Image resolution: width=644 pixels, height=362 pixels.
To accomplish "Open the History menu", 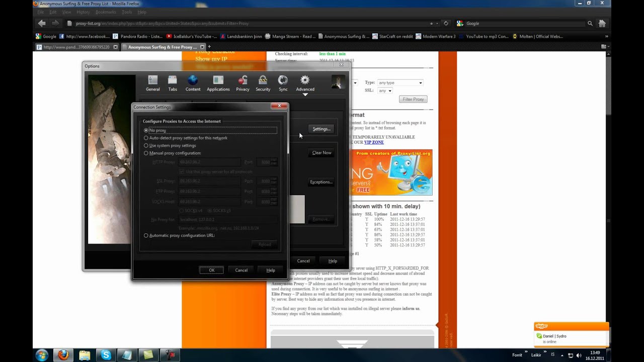I will click(x=84, y=12).
